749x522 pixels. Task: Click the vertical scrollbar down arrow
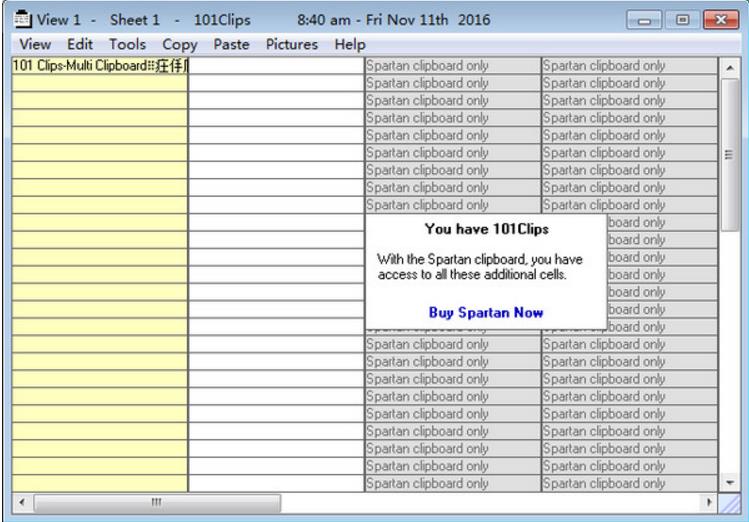tap(729, 483)
